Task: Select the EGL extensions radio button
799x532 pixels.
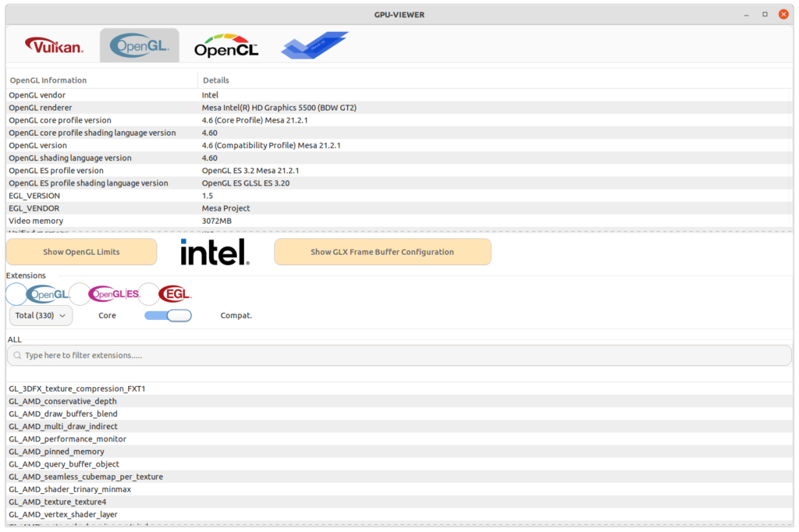Action: coord(149,294)
